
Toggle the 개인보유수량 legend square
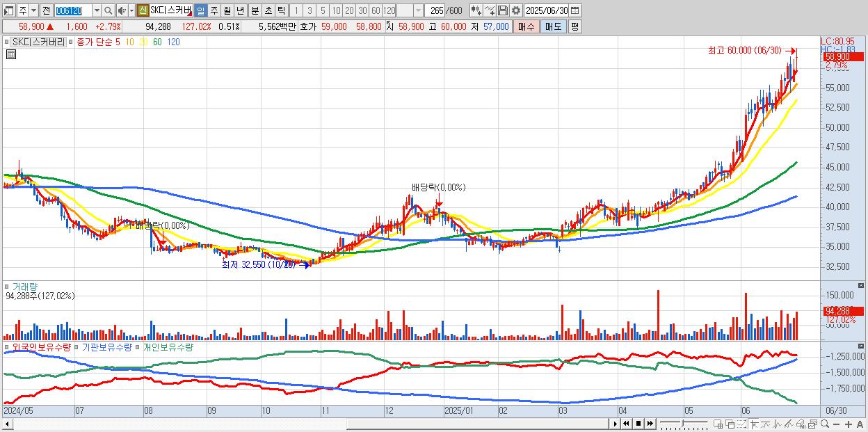pos(138,346)
